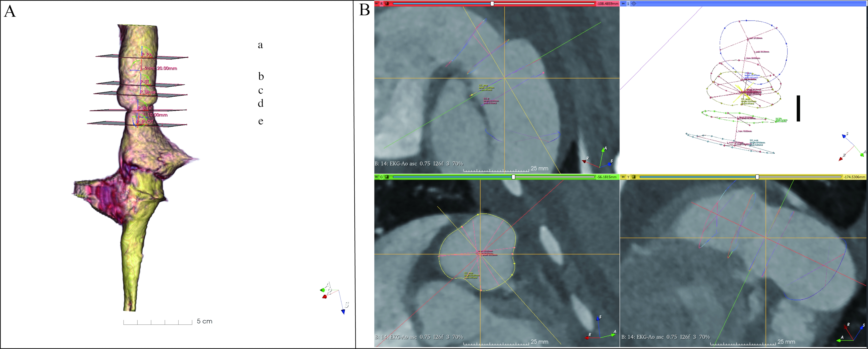This screenshot has height=349, width=868.
Task: Click the pin icon in Green slice bar
Action: tap(377, 177)
